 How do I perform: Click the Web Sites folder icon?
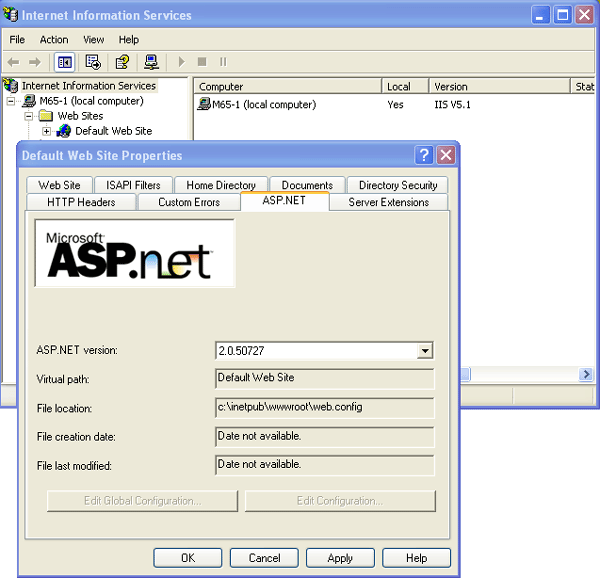pyautogui.click(x=46, y=116)
